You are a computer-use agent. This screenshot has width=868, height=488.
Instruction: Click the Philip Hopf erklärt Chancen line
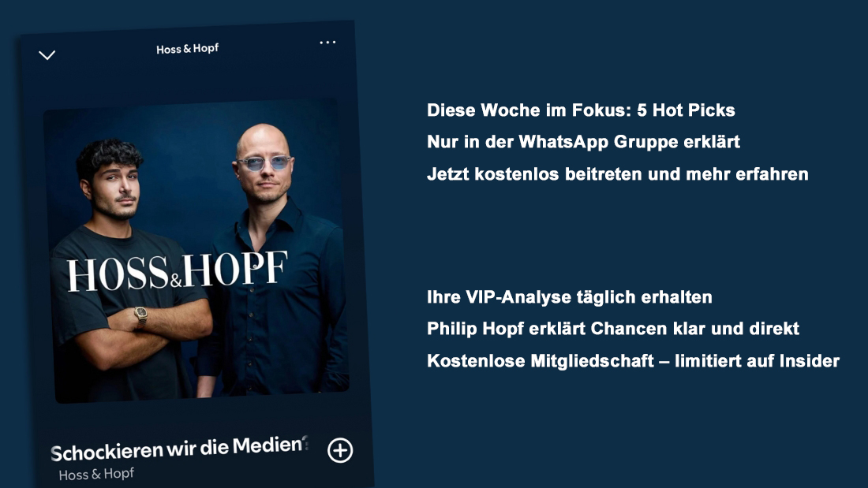(613, 329)
